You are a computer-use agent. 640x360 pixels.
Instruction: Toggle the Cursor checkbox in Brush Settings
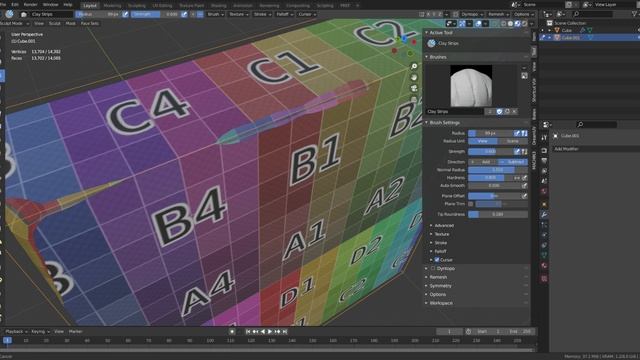coord(437,260)
